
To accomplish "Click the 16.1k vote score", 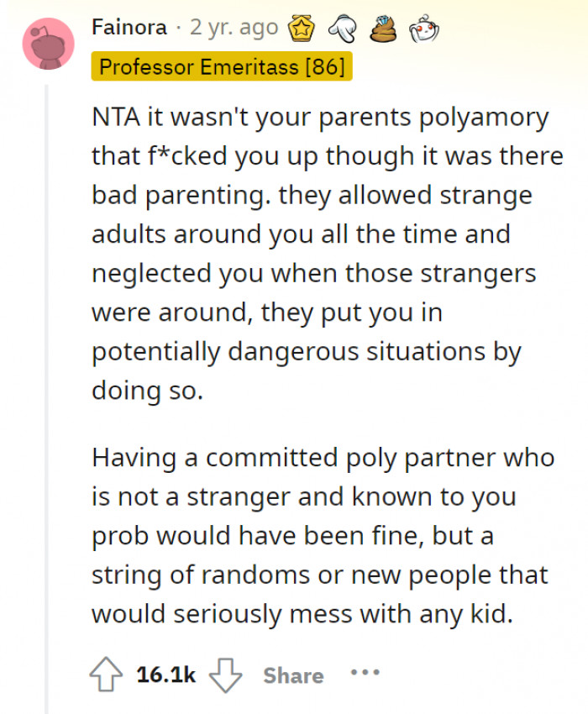I will click(x=165, y=675).
